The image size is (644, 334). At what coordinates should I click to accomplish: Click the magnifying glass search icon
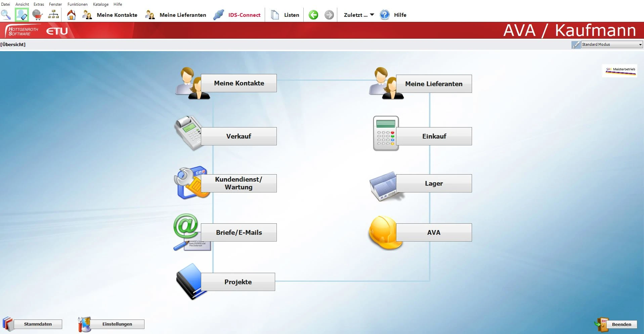[6, 15]
